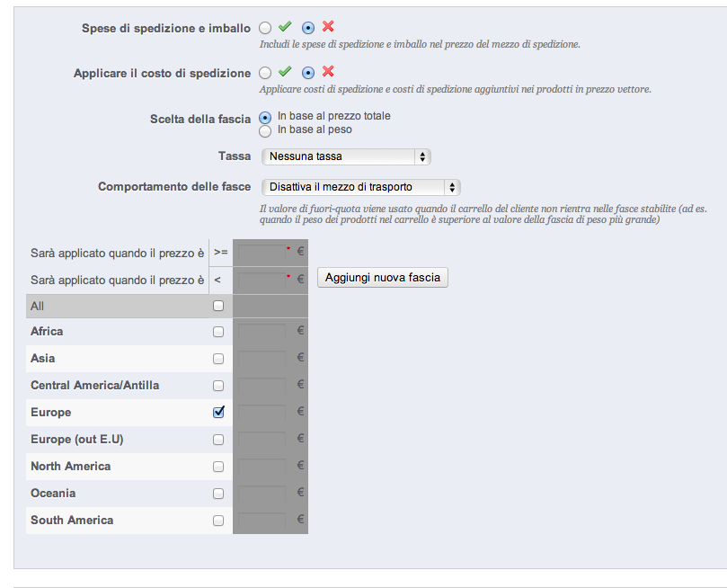Click the 'Aggiungi nuova fascia' button
Screen dimensions: 727x588
tap(383, 278)
